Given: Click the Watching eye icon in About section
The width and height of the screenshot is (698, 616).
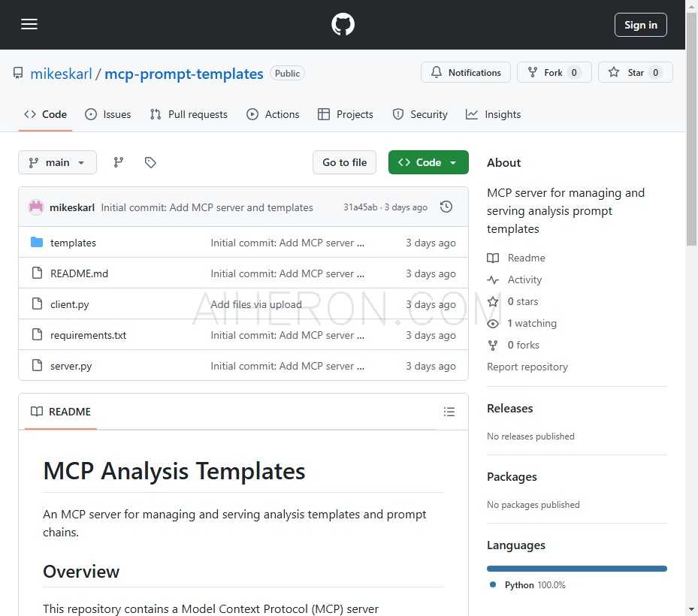Looking at the screenshot, I should pos(492,323).
